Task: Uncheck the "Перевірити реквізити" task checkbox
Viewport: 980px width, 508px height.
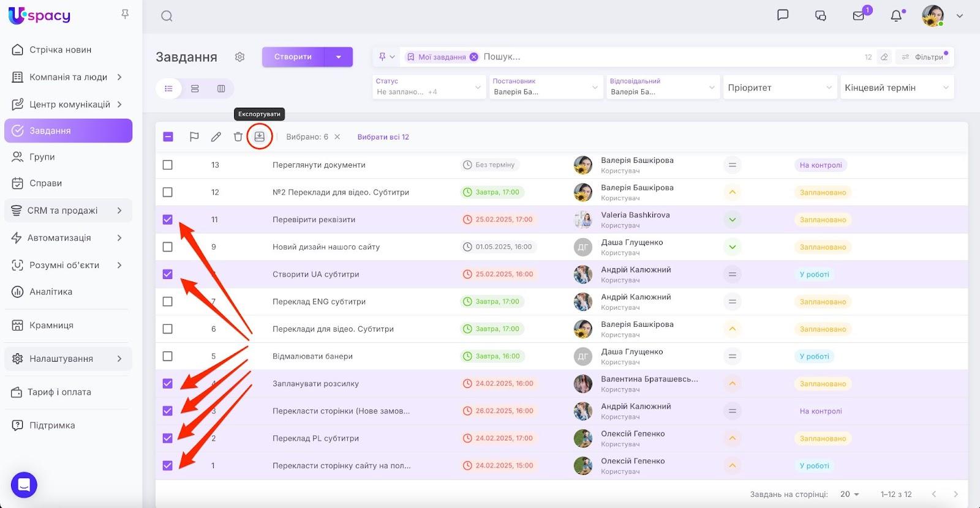Action: coord(168,220)
